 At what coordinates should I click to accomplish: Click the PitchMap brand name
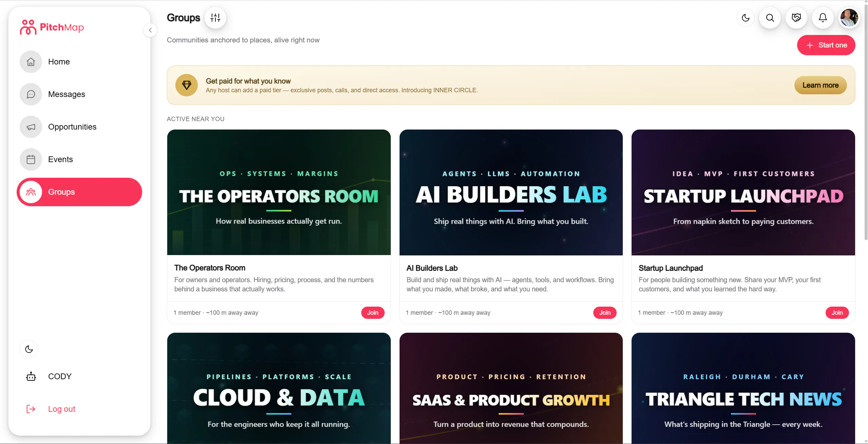click(62, 27)
